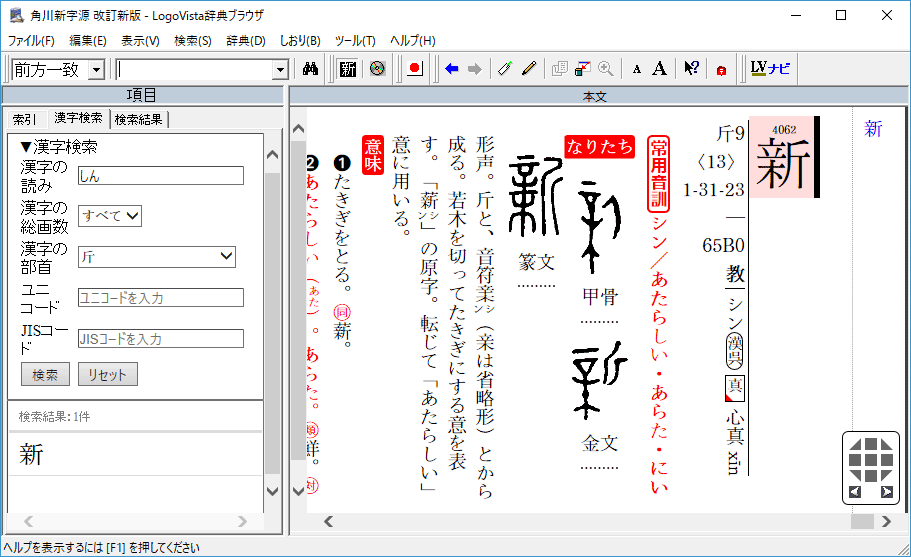The height and width of the screenshot is (557, 911).
Task: Click the binoculars search icon
Action: [310, 69]
